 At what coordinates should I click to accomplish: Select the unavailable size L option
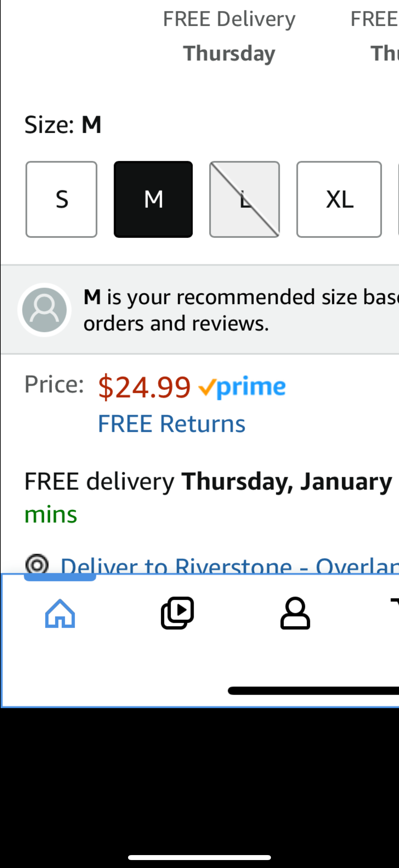(x=244, y=200)
